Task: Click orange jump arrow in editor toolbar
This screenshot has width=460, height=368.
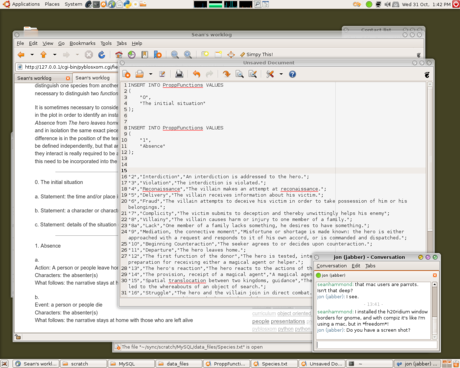Action: pos(226,74)
